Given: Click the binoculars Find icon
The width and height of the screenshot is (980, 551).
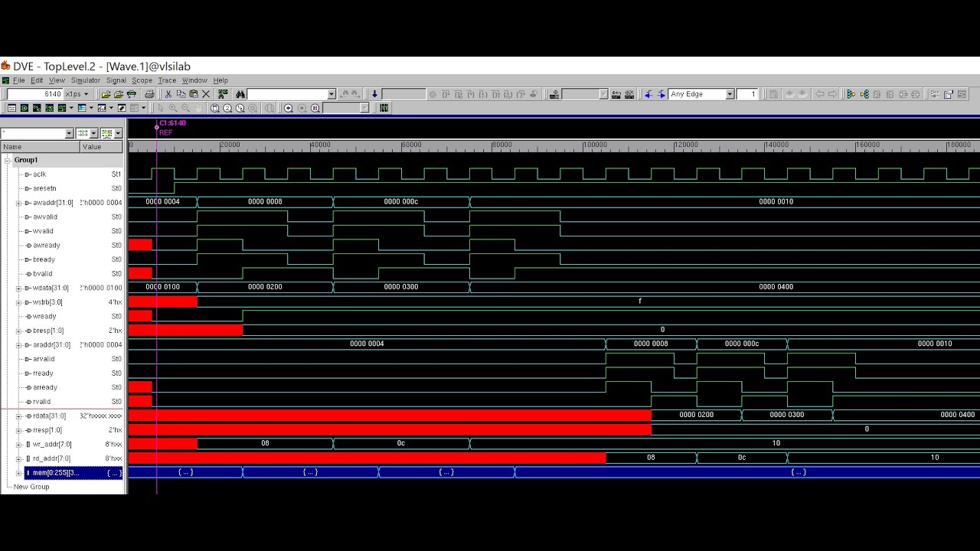Looking at the screenshot, I should tap(240, 94).
